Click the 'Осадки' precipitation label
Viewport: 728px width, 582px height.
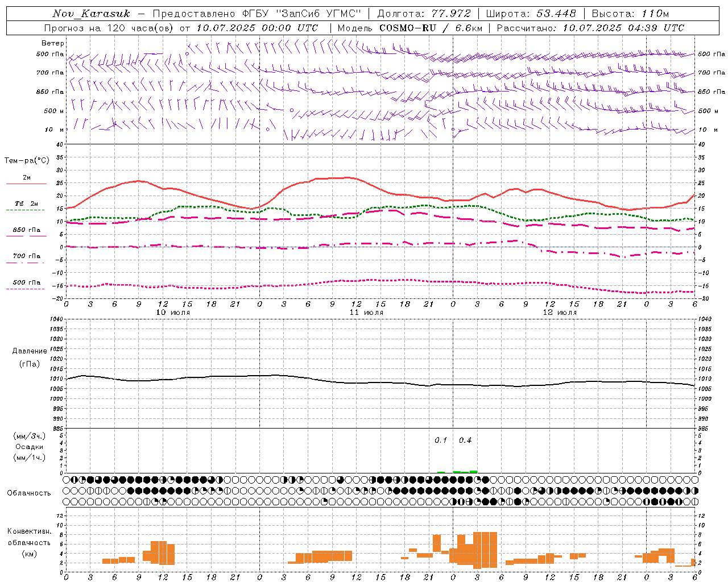[30, 447]
